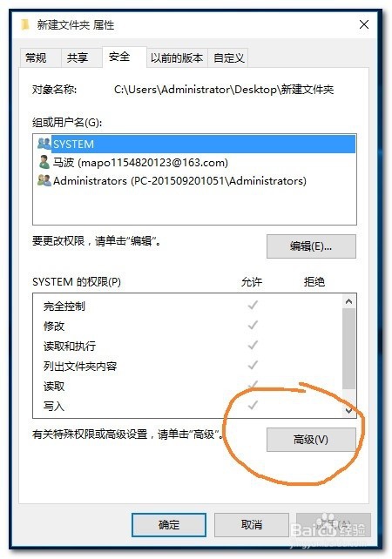Viewport: 392px width, 559px height.
Task: Close the 新建文件夹 属性 dialog
Action: (x=364, y=24)
